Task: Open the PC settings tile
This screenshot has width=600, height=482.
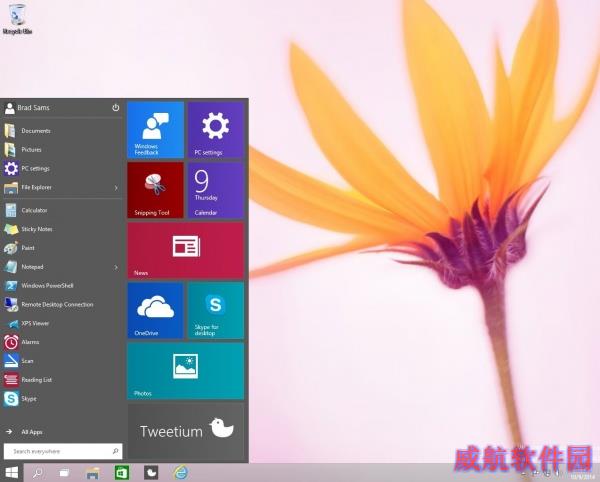Action: [x=216, y=130]
